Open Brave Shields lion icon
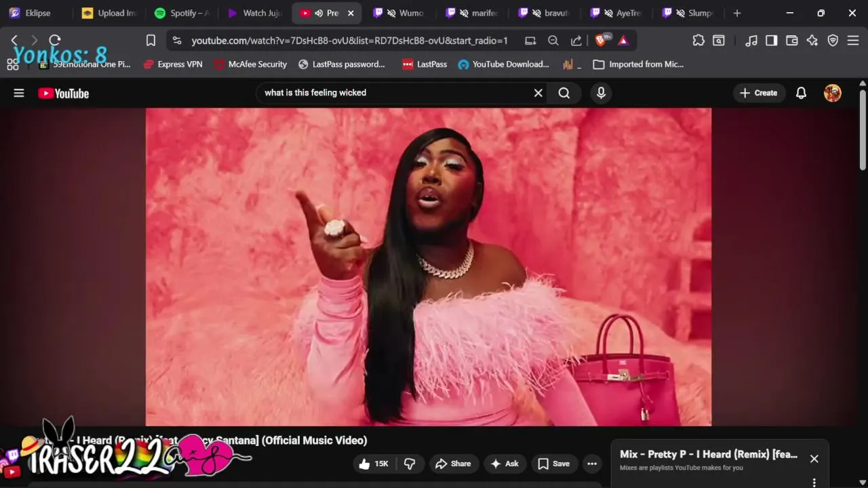Viewport: 868px width, 488px height. (601, 41)
